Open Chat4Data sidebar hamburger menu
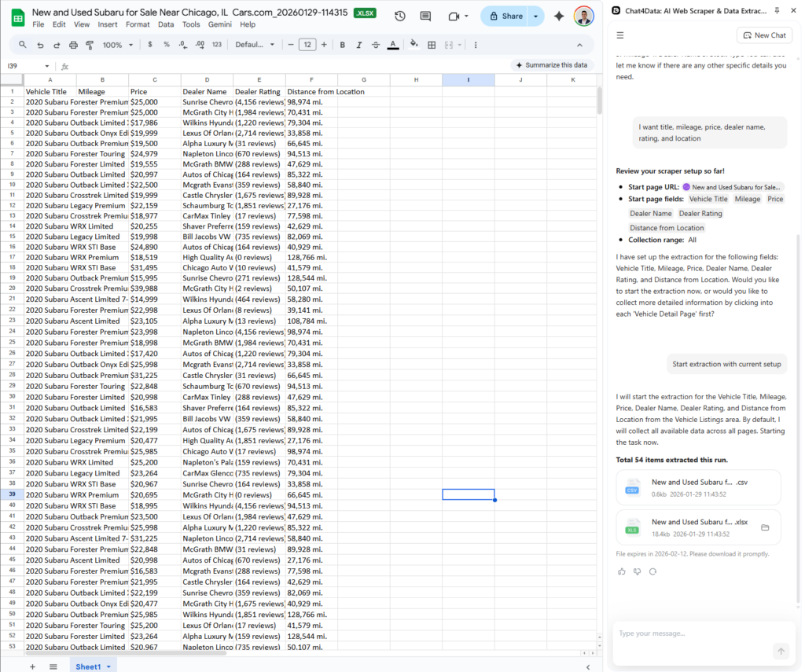The height and width of the screenshot is (672, 805). click(620, 35)
